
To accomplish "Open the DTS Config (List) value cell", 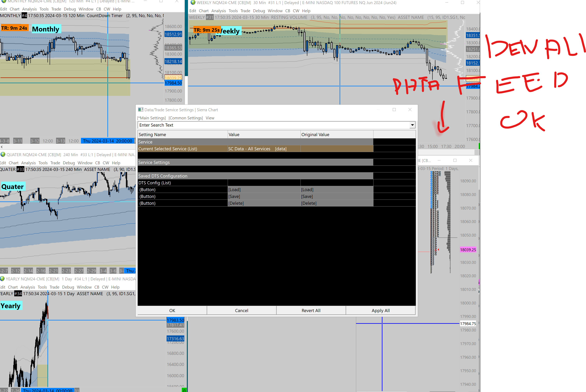I will (264, 183).
